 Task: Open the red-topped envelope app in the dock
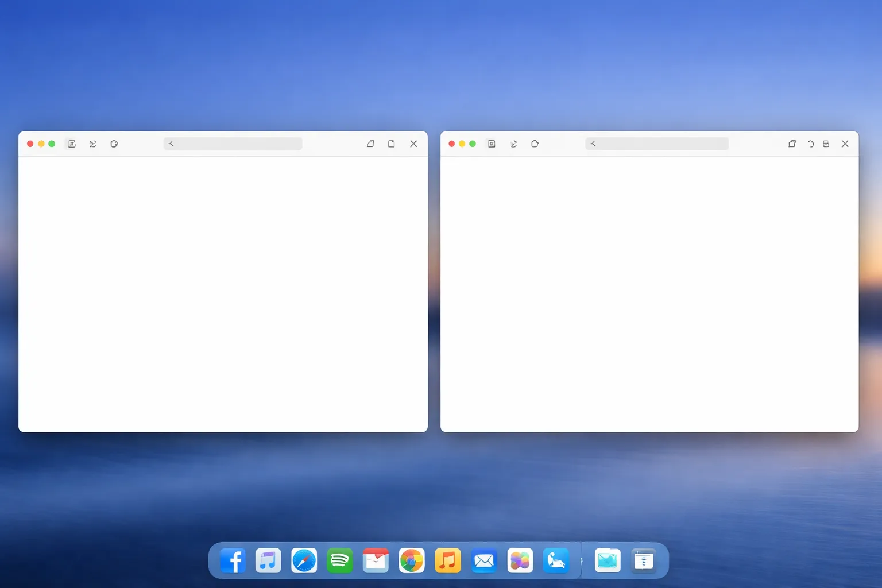(376, 561)
